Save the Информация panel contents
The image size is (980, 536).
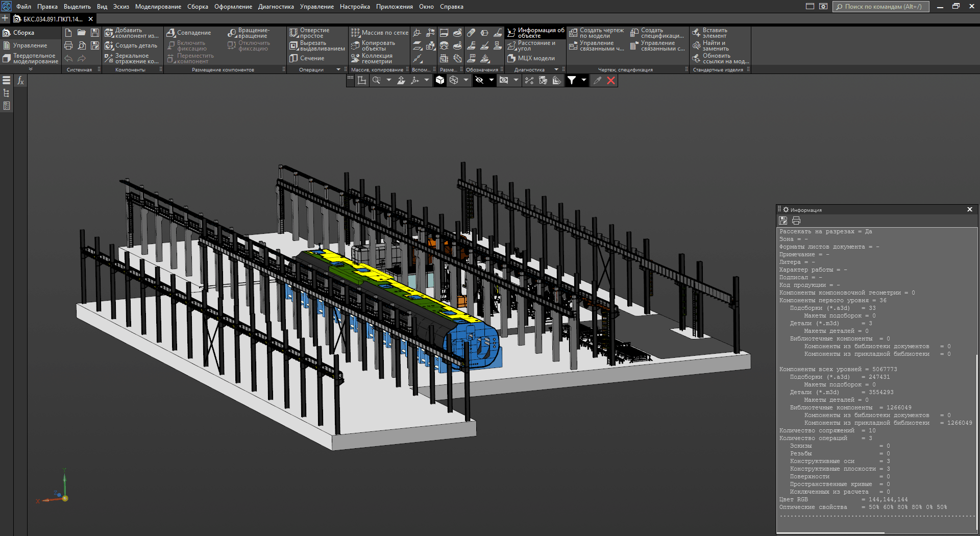click(x=783, y=221)
